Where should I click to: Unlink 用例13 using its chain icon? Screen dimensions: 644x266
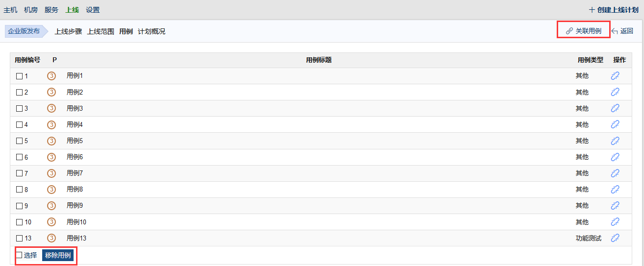tap(615, 238)
